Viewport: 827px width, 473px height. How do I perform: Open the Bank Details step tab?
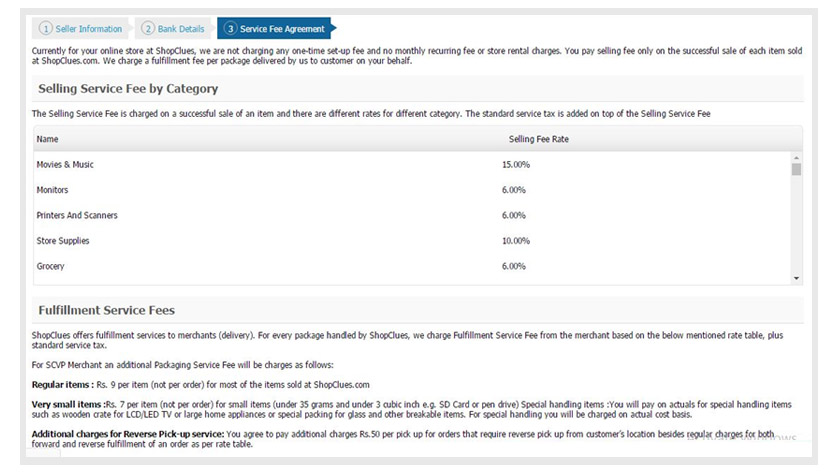(174, 28)
